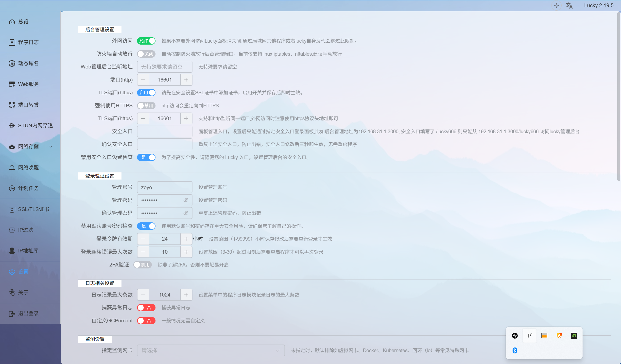Image resolution: width=621 pixels, height=364 pixels.
Task: Increase 端口(http) value with plus
Action: click(x=186, y=80)
